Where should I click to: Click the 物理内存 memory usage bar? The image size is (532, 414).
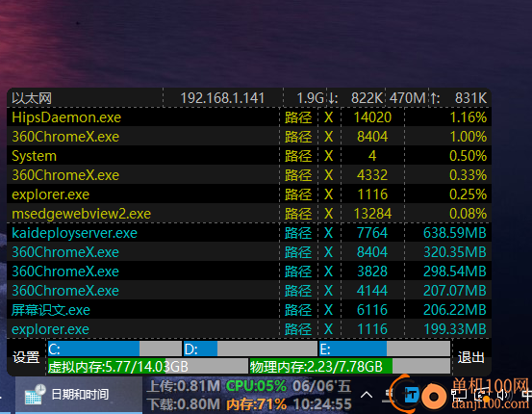(x=350, y=367)
